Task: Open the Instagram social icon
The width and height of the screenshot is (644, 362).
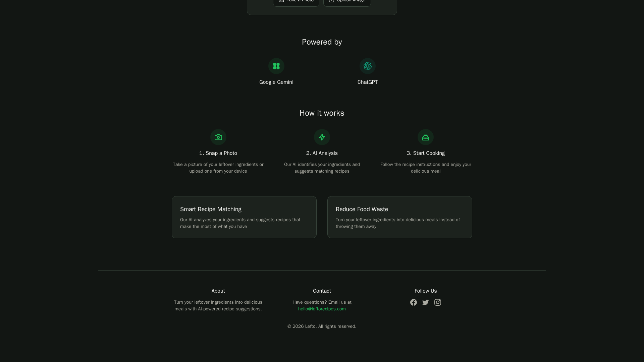Action: [x=437, y=302]
